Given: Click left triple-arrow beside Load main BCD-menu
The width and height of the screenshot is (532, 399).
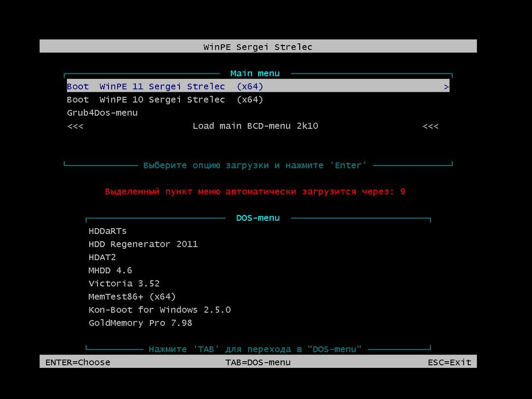Looking at the screenshot, I should click(75, 126).
